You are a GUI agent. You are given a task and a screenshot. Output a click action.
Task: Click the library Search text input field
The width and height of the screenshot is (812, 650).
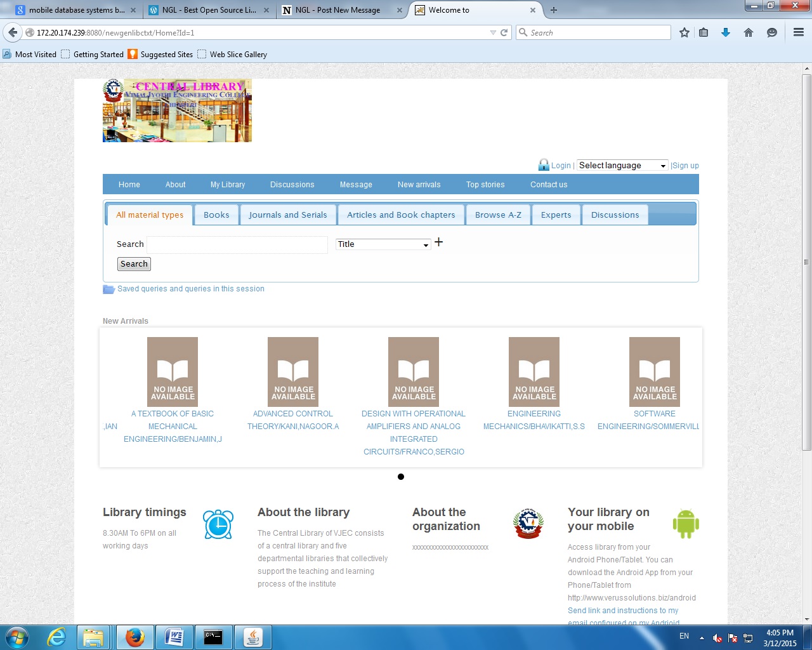(237, 244)
